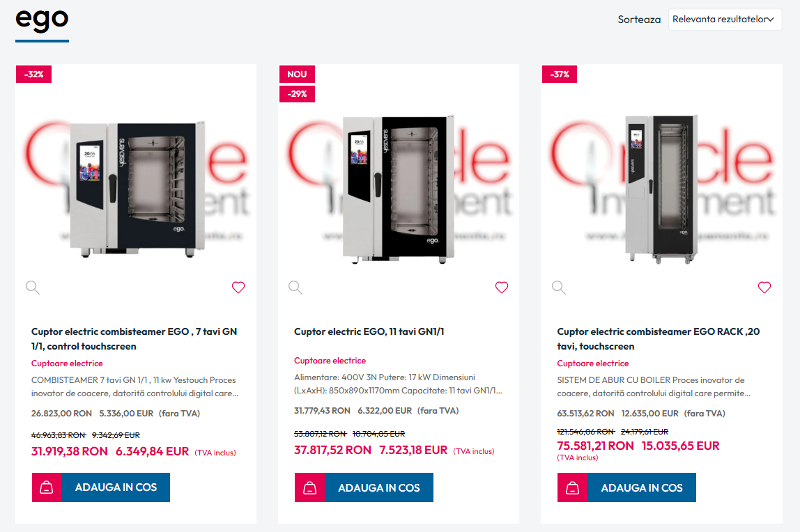Open Cuptoare electrice category under 7 tavi product
800x532 pixels.
coord(67,363)
